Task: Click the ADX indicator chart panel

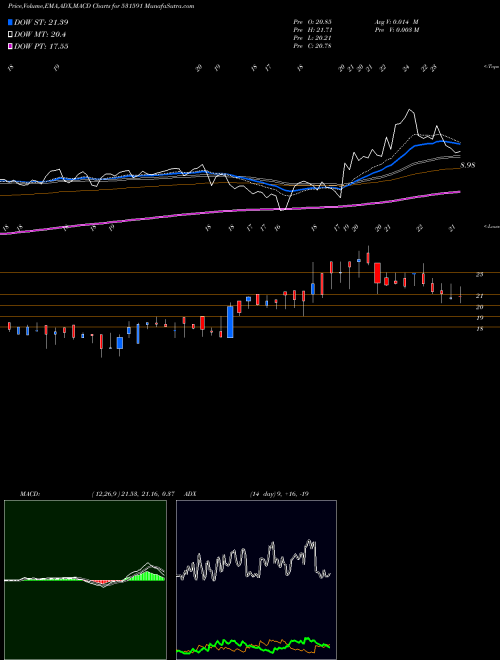Action: coord(256,580)
